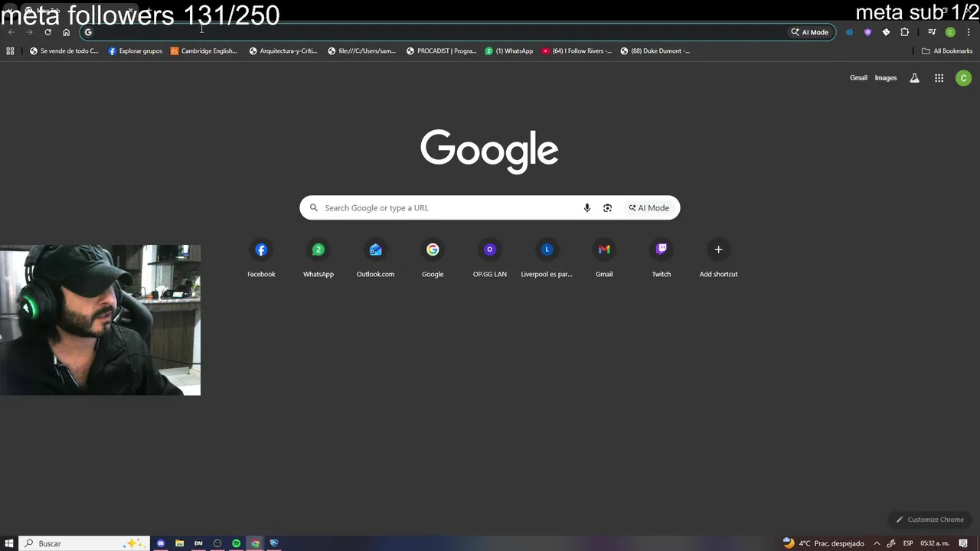This screenshot has width=980, height=551.
Task: Click AI Mode in the address bar
Action: tap(810, 32)
